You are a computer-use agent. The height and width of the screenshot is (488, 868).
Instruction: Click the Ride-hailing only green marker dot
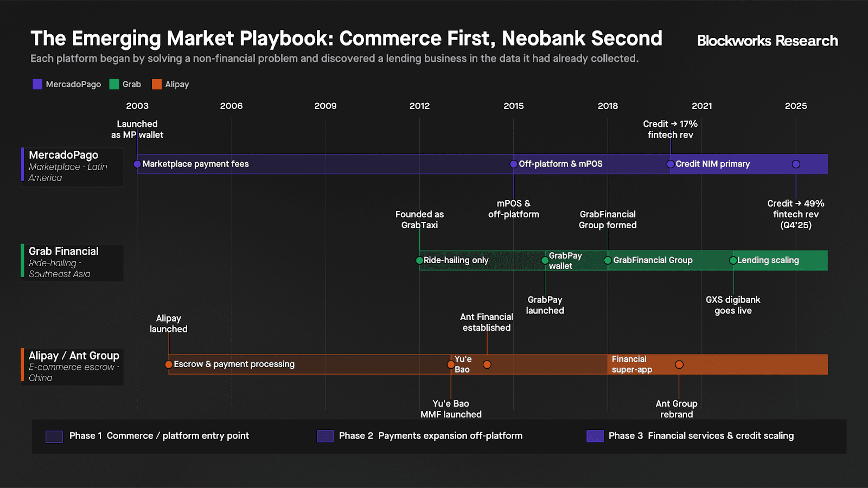click(419, 260)
